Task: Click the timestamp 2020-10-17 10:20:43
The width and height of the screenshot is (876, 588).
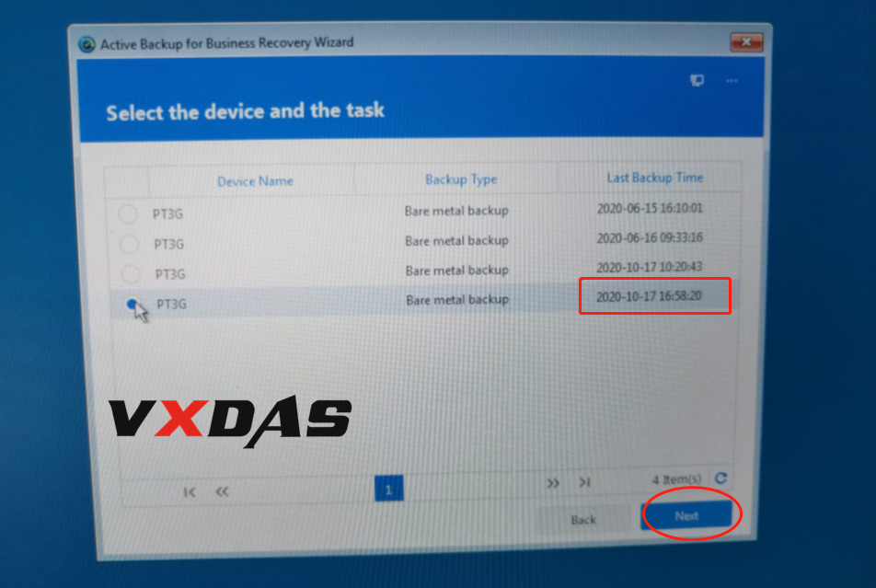Action: (650, 267)
